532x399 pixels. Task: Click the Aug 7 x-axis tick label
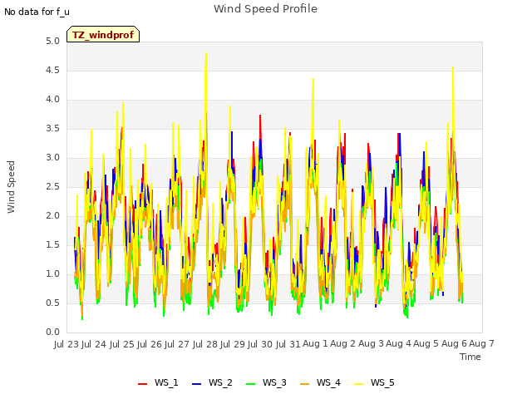(482, 344)
